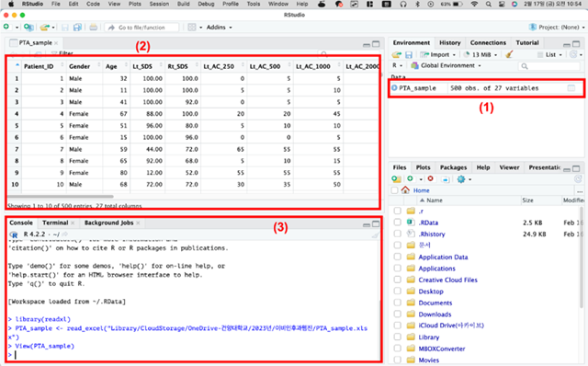Image resolution: width=588 pixels, height=366 pixels.
Task: Click the data viewer horizontal scrollbar
Action: coord(61,196)
